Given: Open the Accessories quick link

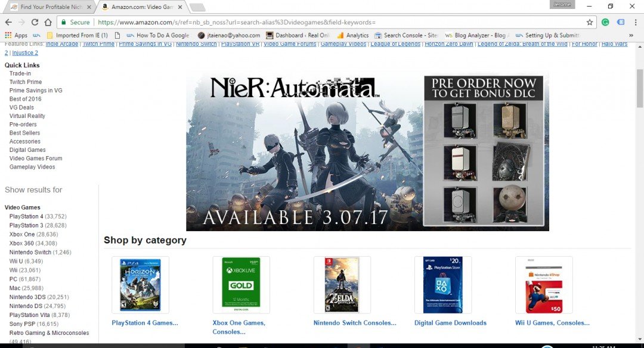Looking at the screenshot, I should [24, 142].
